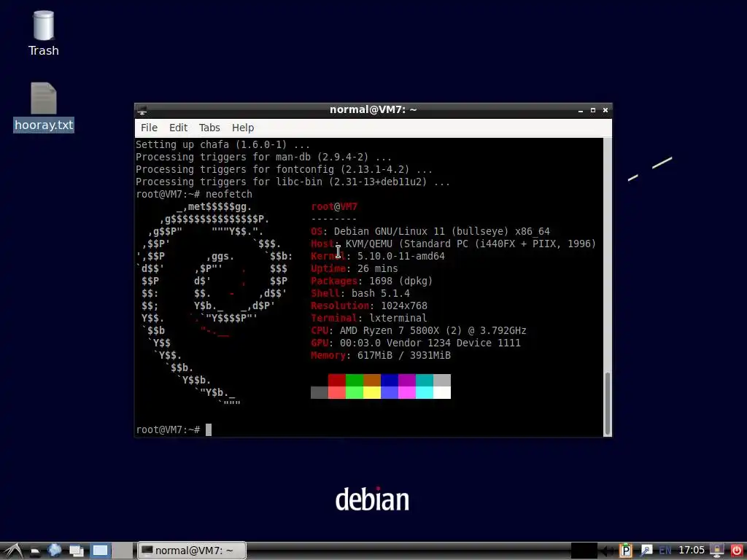Click the green swatch in neofetch palette
The image size is (747, 560).
click(355, 380)
